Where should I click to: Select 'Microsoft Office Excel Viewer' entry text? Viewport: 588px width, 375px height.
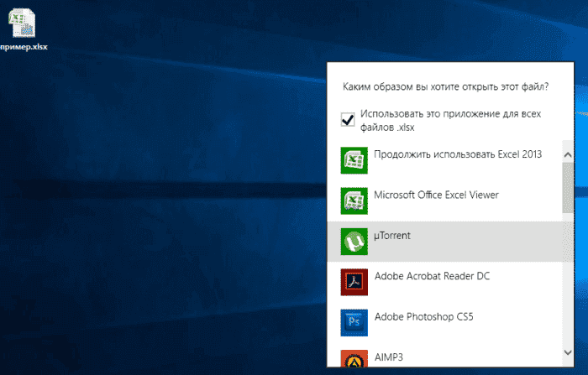click(x=436, y=195)
